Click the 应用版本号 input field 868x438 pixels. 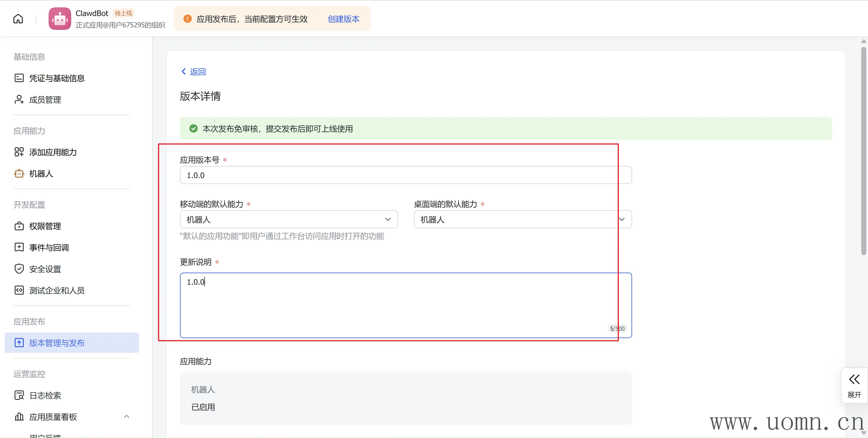pos(405,175)
